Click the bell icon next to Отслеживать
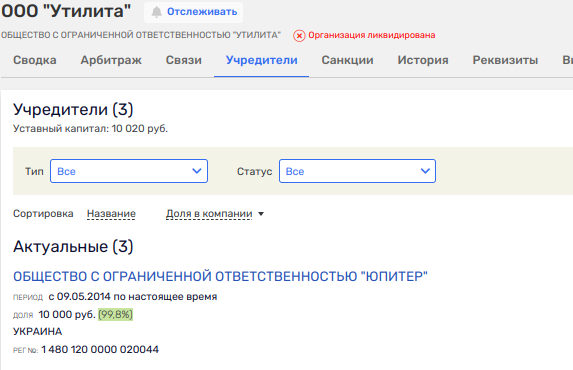The height and width of the screenshot is (370, 573). pos(156,12)
